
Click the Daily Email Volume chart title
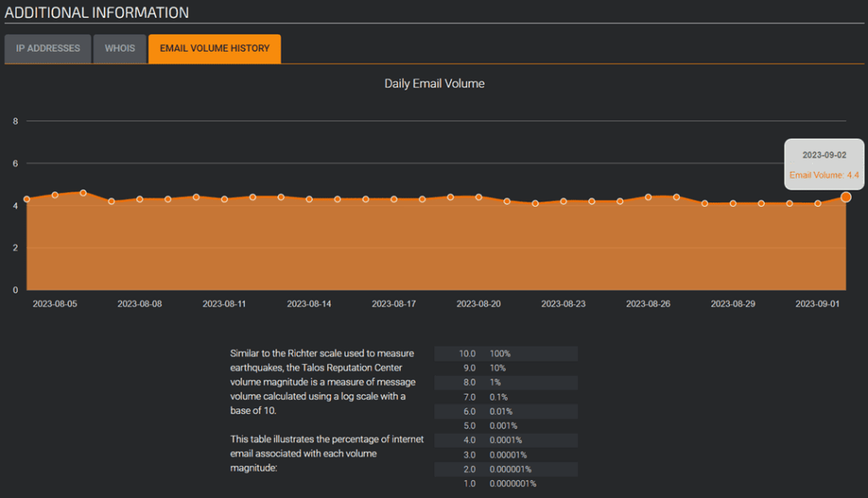pyautogui.click(x=434, y=84)
